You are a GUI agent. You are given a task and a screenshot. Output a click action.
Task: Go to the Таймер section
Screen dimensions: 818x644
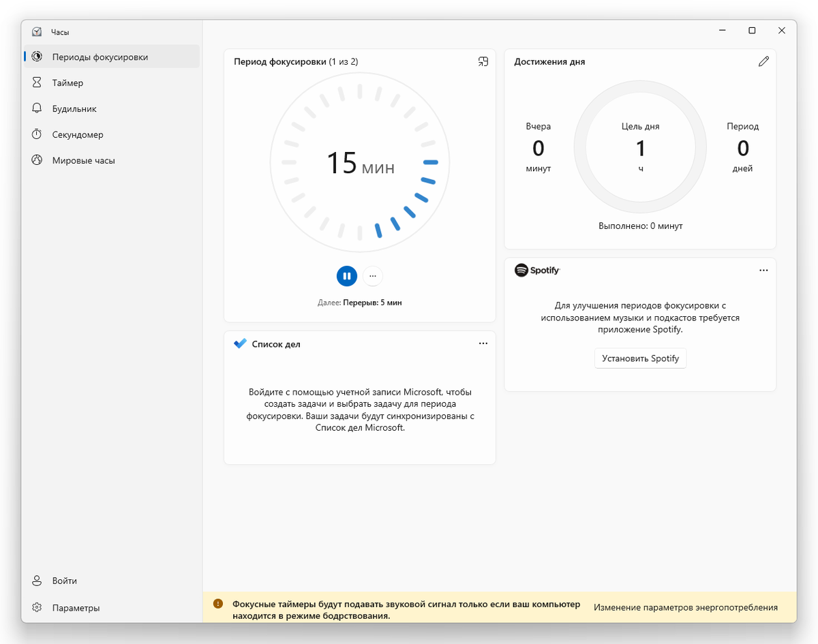click(x=112, y=82)
